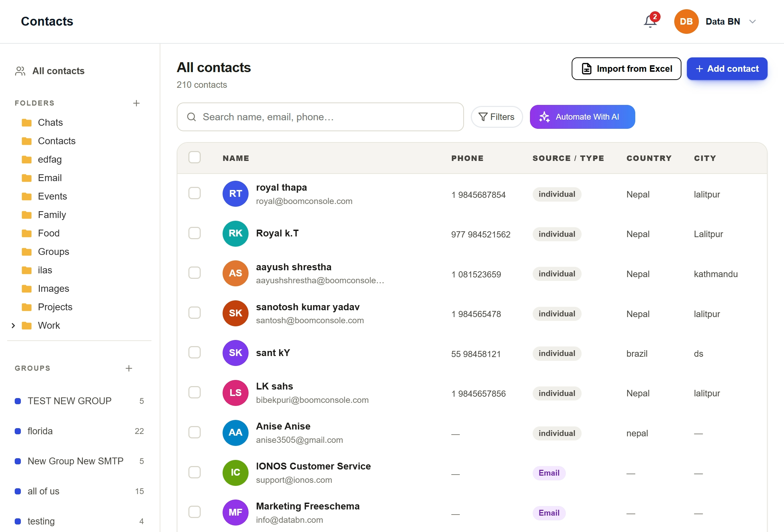Click the PHONE column header
The height and width of the screenshot is (532, 784).
(467, 158)
